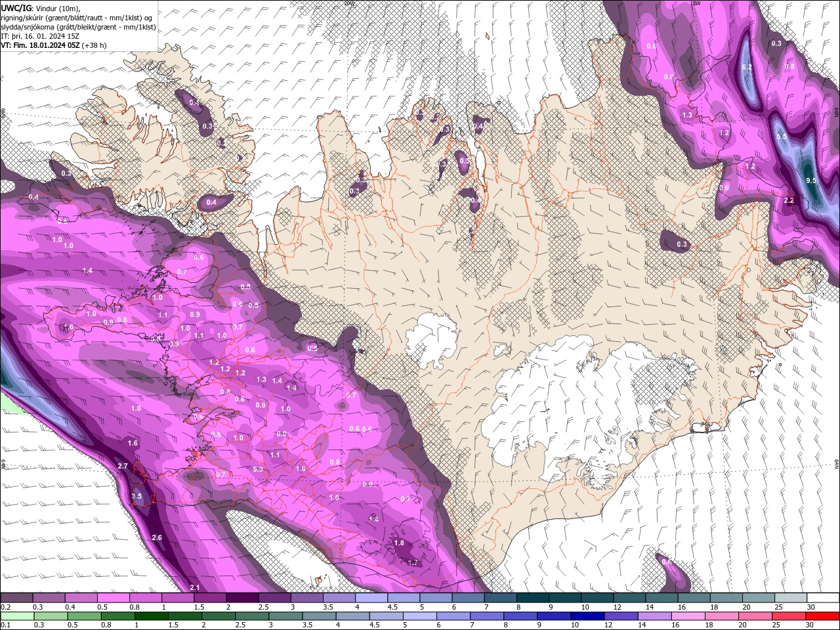This screenshot has width=840, height=630.
Task: Click the 15W longitude label
Action: click(696, 3)
